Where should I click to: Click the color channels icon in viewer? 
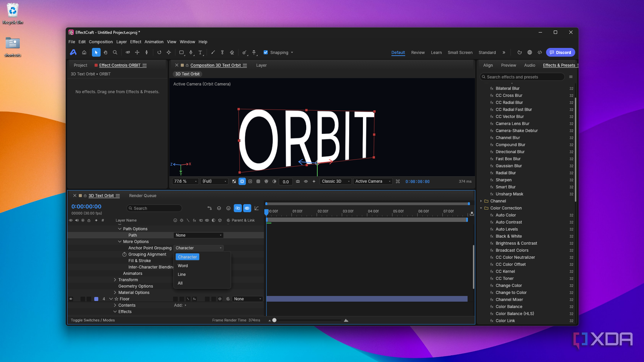(266, 181)
